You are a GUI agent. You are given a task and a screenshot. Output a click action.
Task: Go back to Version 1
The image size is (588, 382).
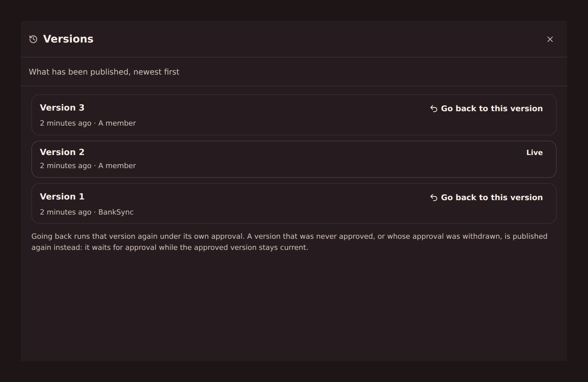tap(486, 198)
